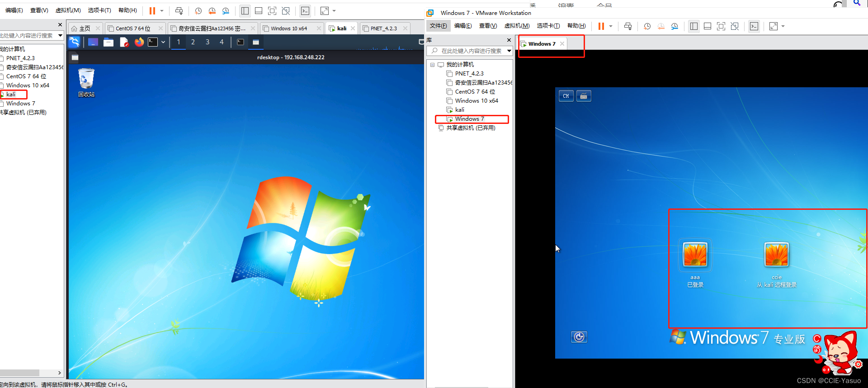Toggle thumbnail bar in left VMware window

coord(259,11)
